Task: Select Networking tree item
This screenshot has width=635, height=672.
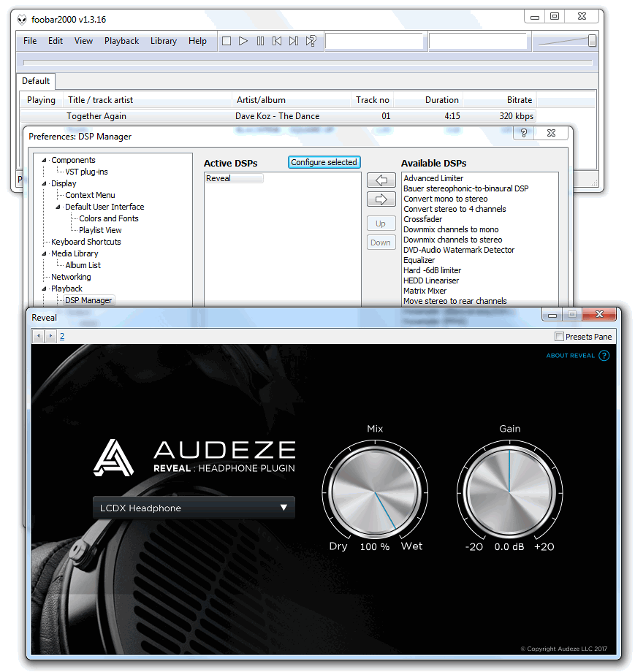Action: [71, 278]
